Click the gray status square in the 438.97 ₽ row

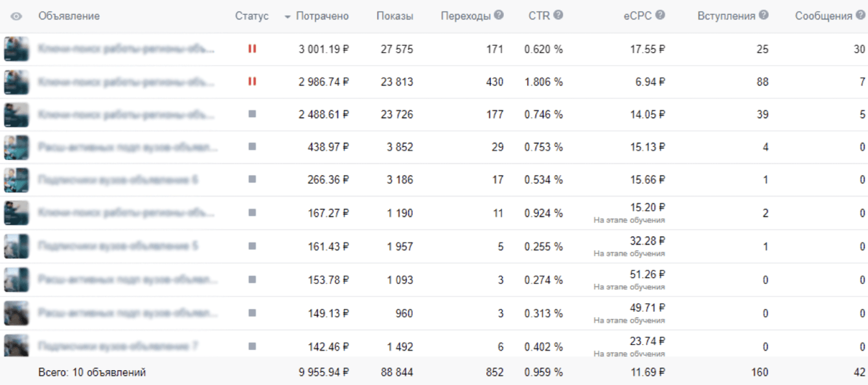[x=252, y=147]
